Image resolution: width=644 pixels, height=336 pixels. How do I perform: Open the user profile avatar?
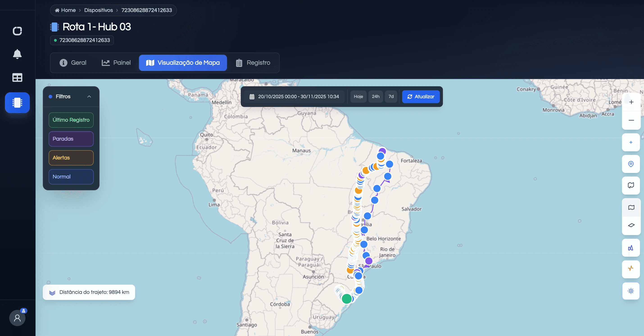pyautogui.click(x=17, y=318)
